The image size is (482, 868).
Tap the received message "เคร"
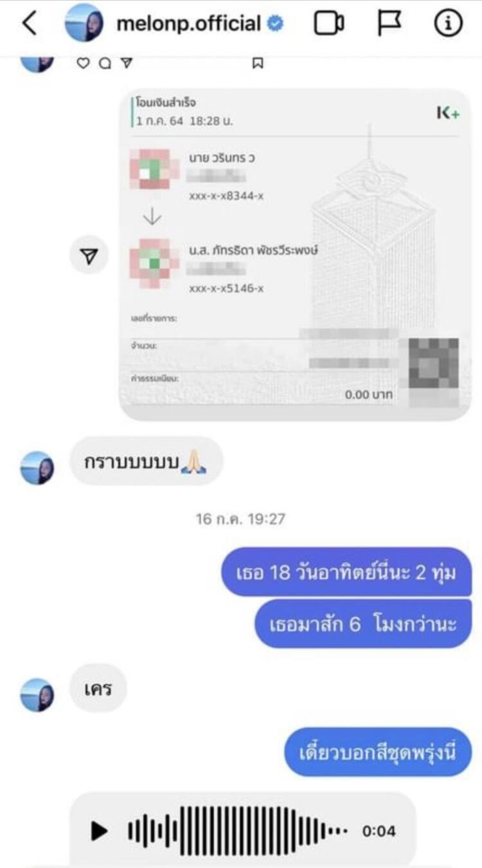(98, 688)
